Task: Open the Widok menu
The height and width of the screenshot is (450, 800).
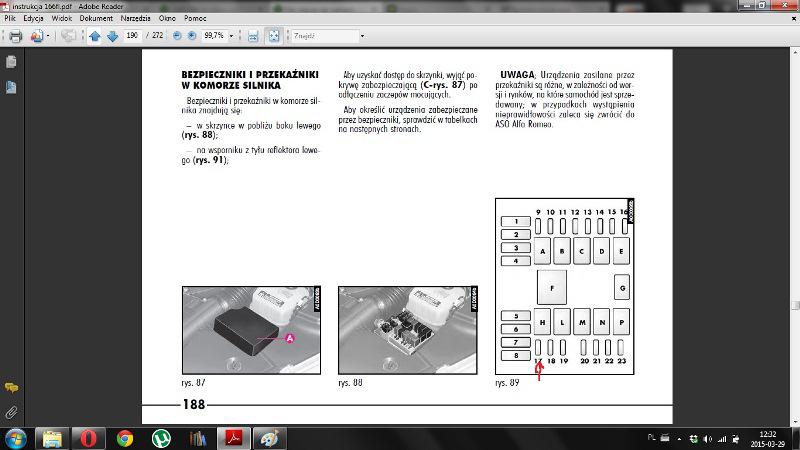Action: [x=62, y=18]
